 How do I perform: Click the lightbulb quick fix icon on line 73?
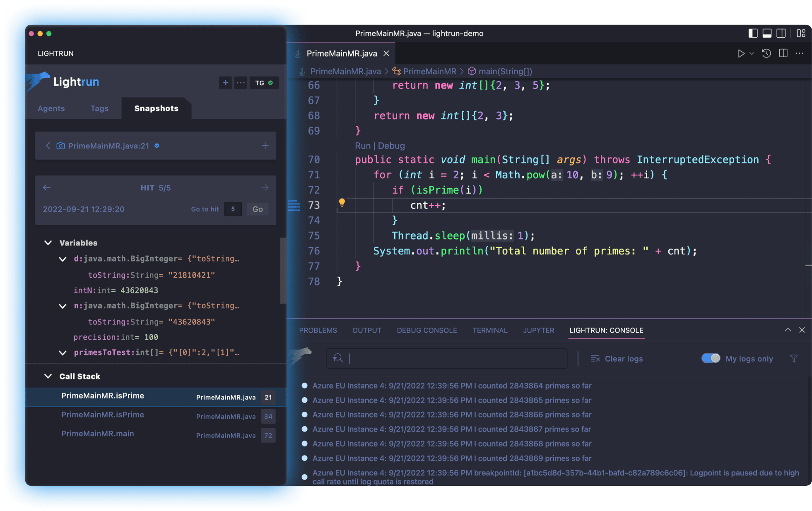[x=342, y=202]
